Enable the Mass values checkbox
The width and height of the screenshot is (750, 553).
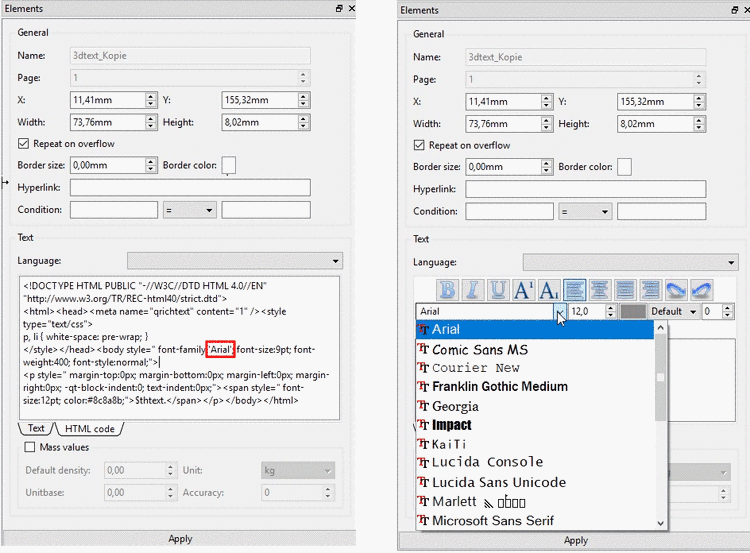pos(30,447)
